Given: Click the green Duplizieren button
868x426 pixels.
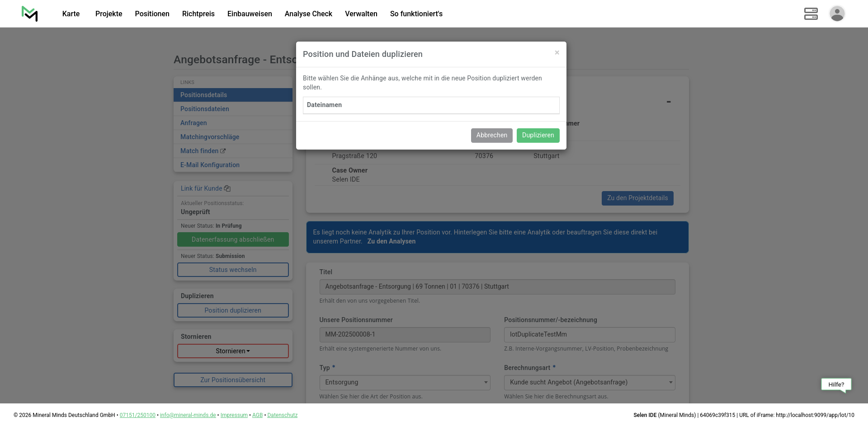Looking at the screenshot, I should pos(538,136).
